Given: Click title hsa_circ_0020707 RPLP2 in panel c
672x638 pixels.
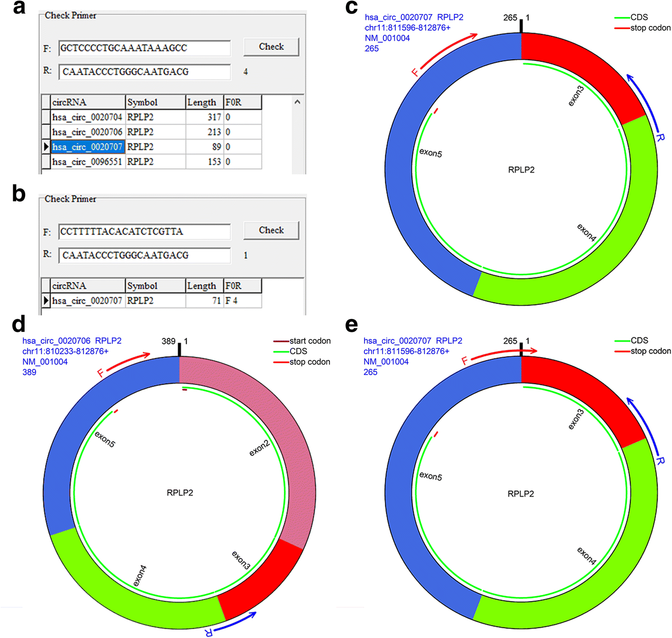Looking at the screenshot, I should point(414,18).
